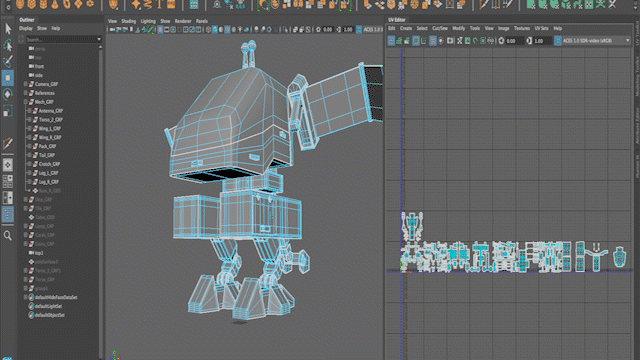This screenshot has height=360, width=640.
Task: Click the UV Editor wireframe display icon
Action: [x=391, y=41]
